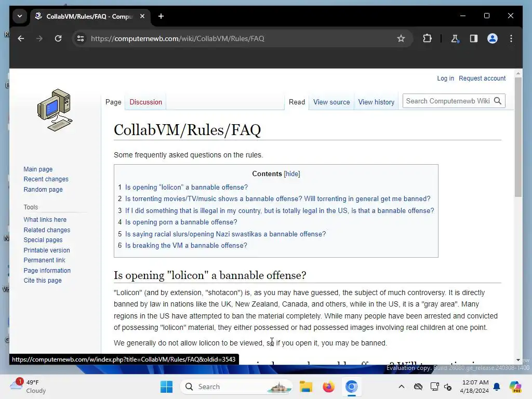Open File Explorer from taskbar
This screenshot has height=399, width=532.
point(305,387)
